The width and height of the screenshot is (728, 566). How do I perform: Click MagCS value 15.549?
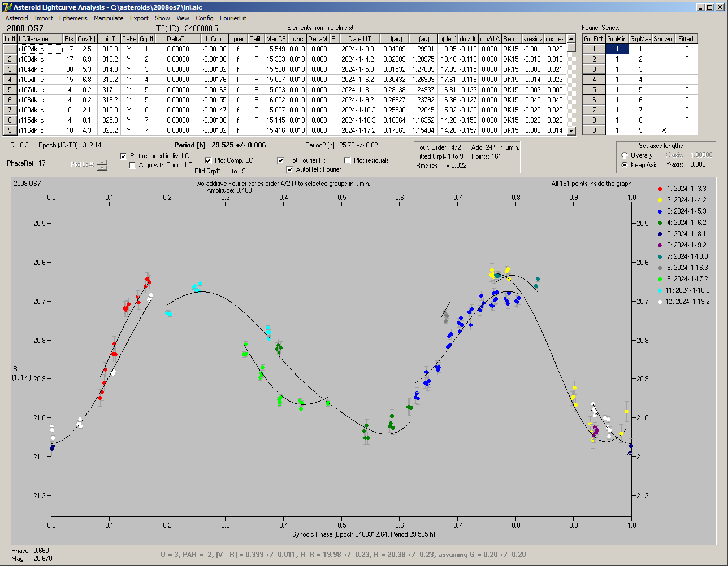click(276, 49)
